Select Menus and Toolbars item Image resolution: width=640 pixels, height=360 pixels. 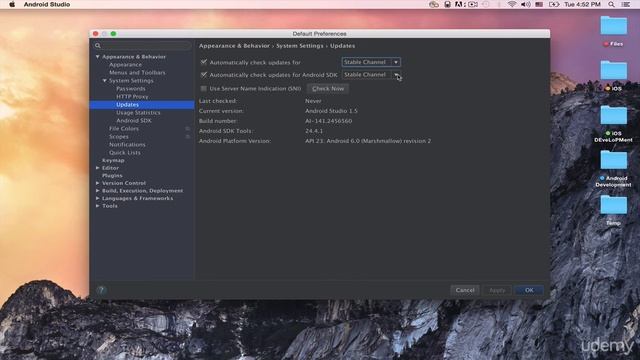[x=137, y=73]
